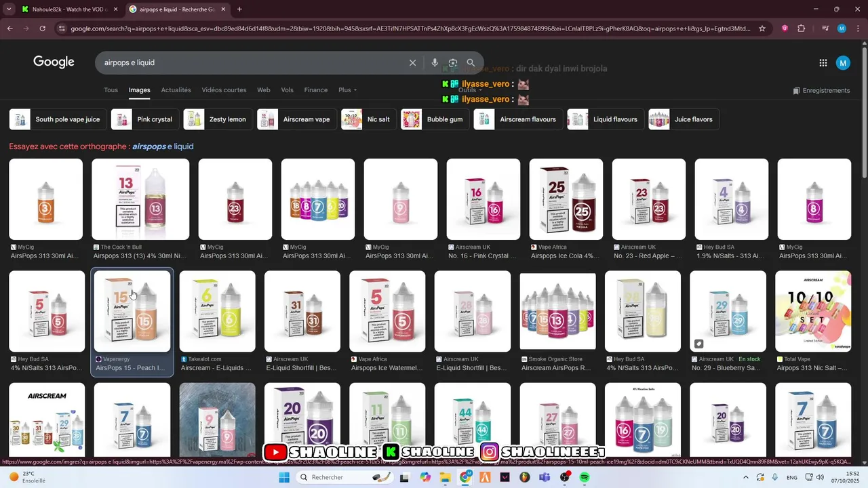Switch to the Web tab
Viewport: 868px width, 488px height.
tap(264, 90)
